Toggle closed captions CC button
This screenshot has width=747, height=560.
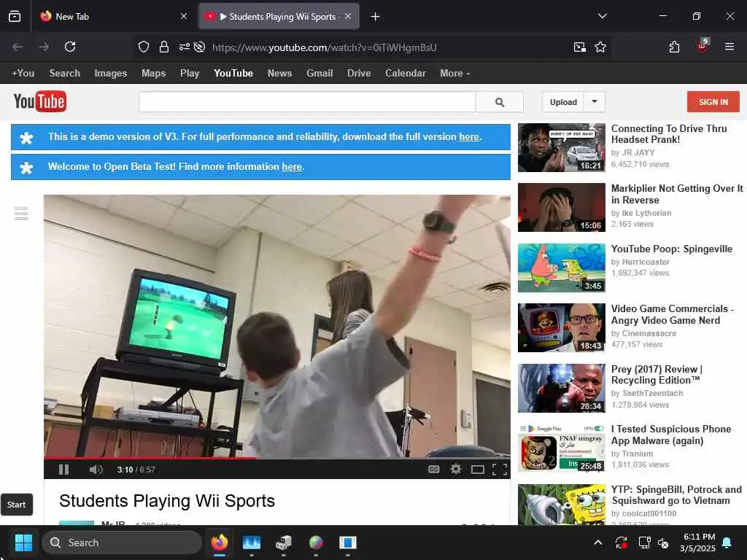(x=433, y=470)
